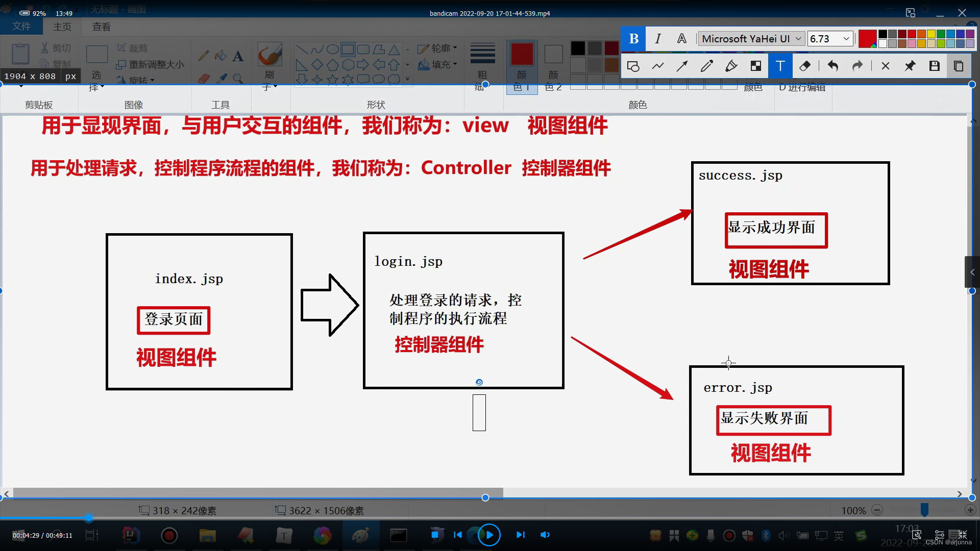Image resolution: width=980 pixels, height=551 pixels.
Task: Click the Paint Crop (裁剪) button
Action: point(132,48)
